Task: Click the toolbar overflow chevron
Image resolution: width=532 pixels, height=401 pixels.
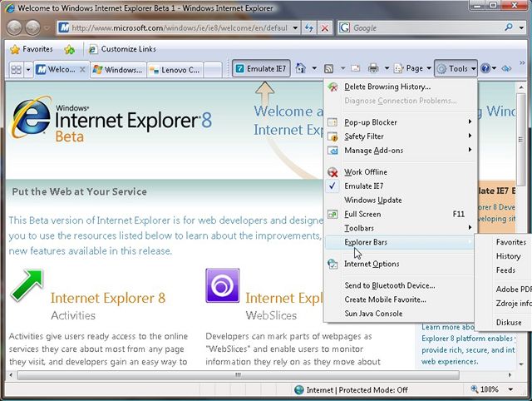Action: click(522, 63)
